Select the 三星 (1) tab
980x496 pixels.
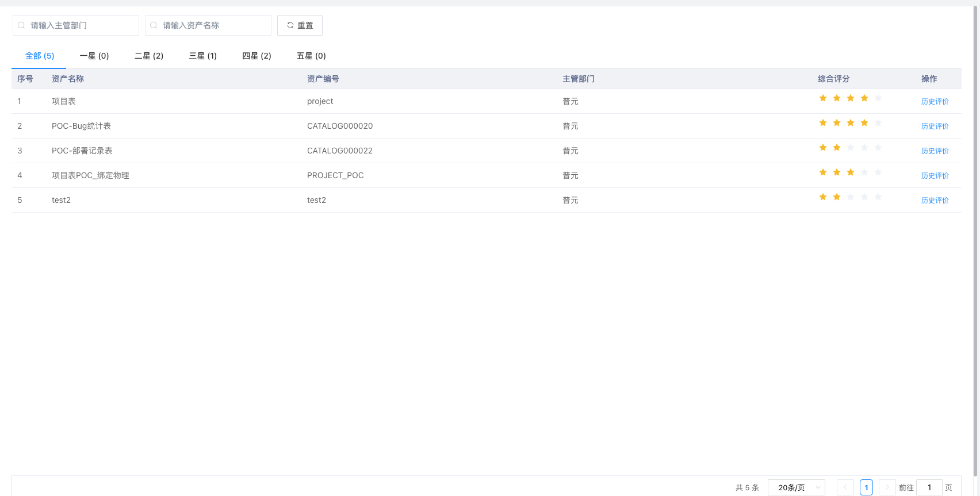[203, 56]
